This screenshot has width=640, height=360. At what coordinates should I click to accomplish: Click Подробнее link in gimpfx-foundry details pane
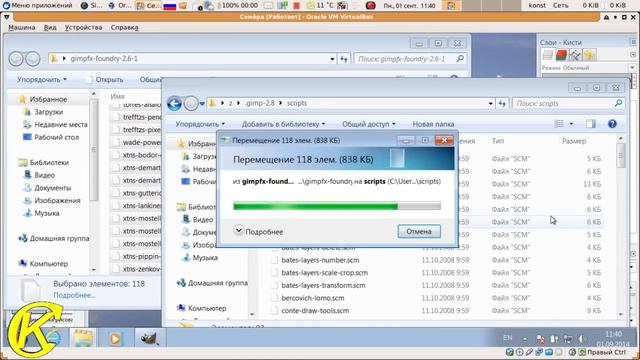click(x=74, y=295)
